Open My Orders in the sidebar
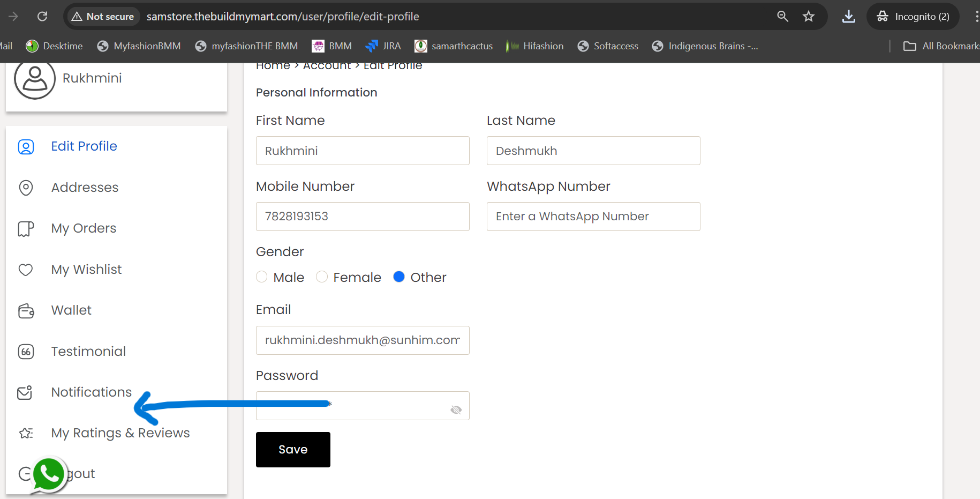980x499 pixels. coord(84,229)
